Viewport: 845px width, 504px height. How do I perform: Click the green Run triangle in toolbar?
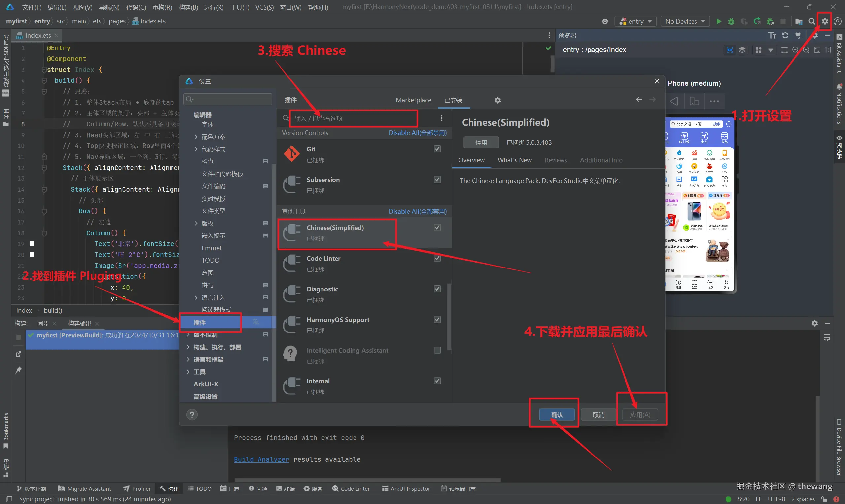tap(718, 21)
